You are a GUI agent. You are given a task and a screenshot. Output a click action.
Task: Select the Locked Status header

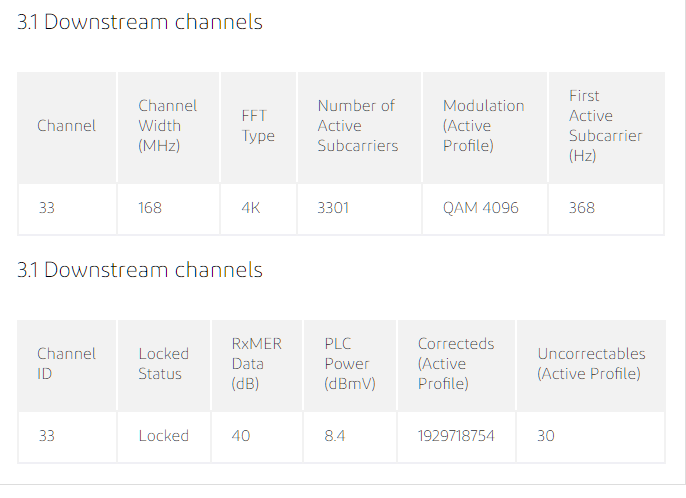coord(164,364)
